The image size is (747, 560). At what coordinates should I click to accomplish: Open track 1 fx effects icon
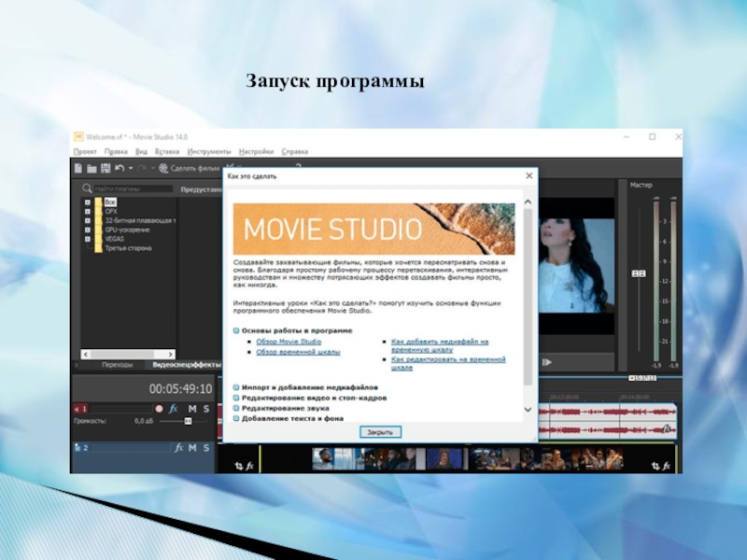tap(175, 409)
